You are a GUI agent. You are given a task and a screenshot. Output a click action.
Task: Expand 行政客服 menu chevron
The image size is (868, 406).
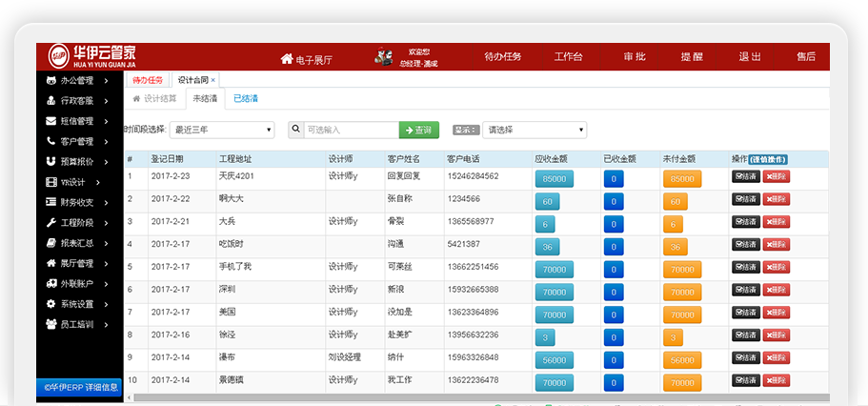click(106, 101)
